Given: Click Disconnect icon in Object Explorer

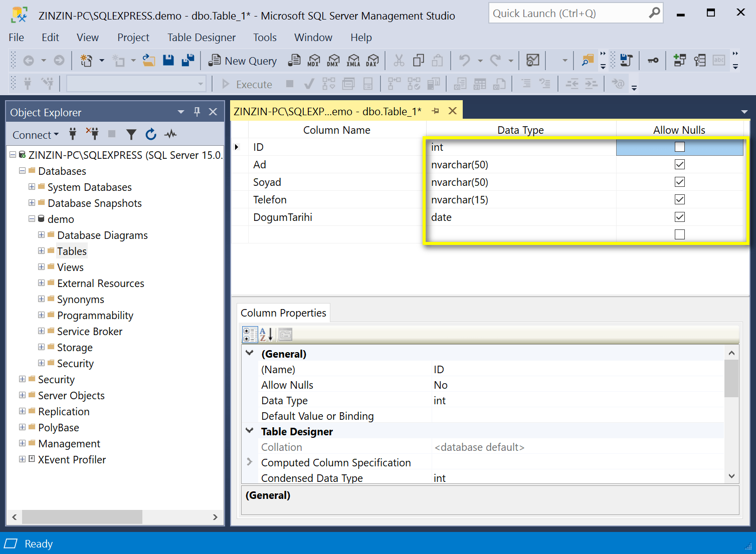Looking at the screenshot, I should coord(92,134).
